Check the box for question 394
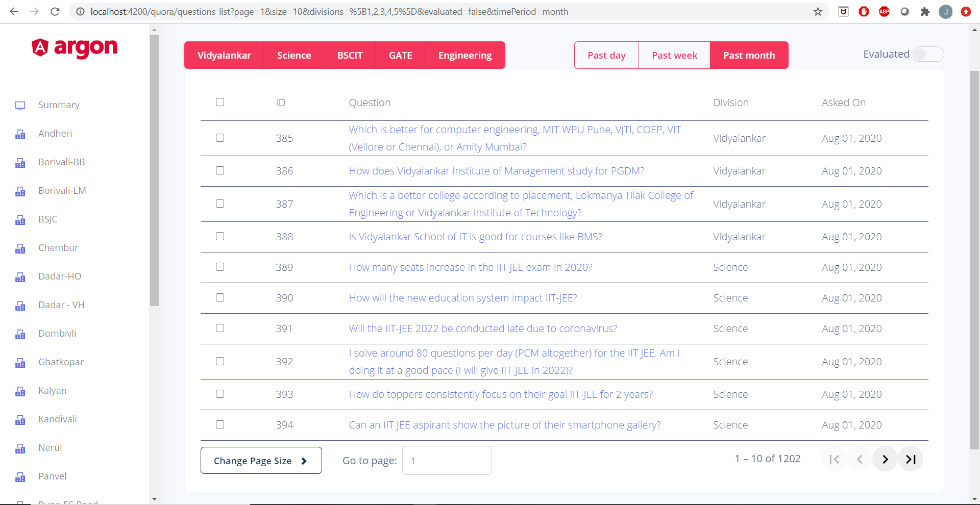 pyautogui.click(x=220, y=424)
